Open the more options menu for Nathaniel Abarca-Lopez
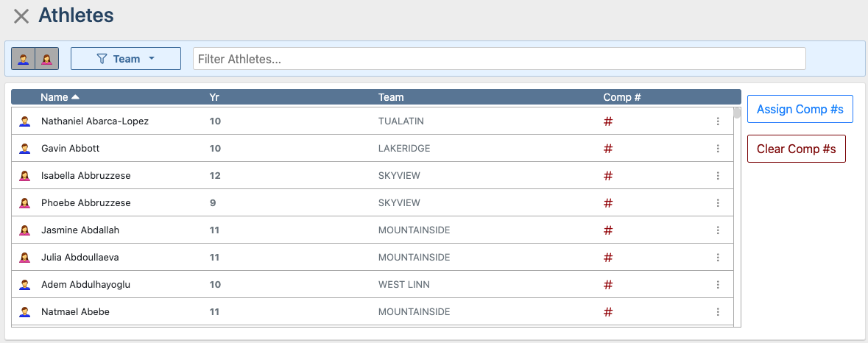868x343 pixels. (718, 121)
